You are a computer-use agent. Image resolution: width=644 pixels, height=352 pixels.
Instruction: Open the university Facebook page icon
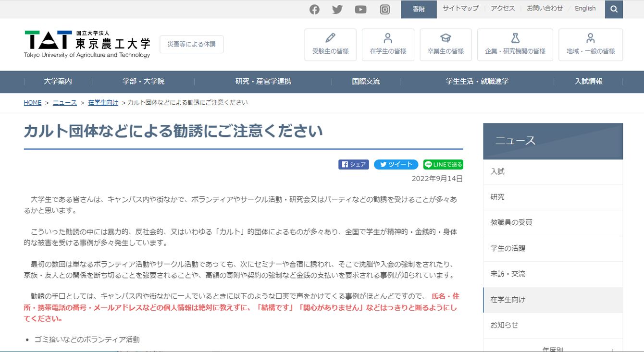(314, 10)
